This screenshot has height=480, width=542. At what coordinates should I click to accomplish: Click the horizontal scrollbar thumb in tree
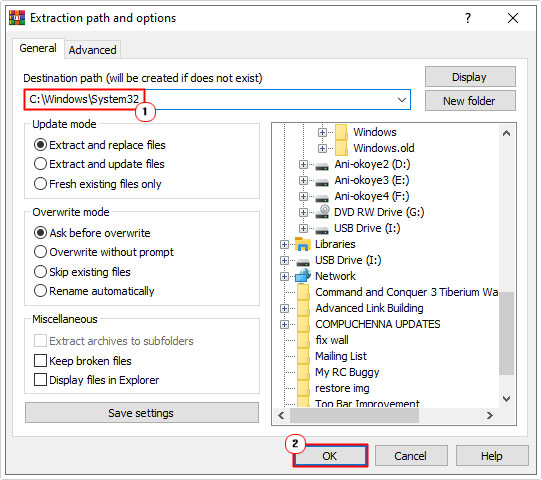coord(354,415)
